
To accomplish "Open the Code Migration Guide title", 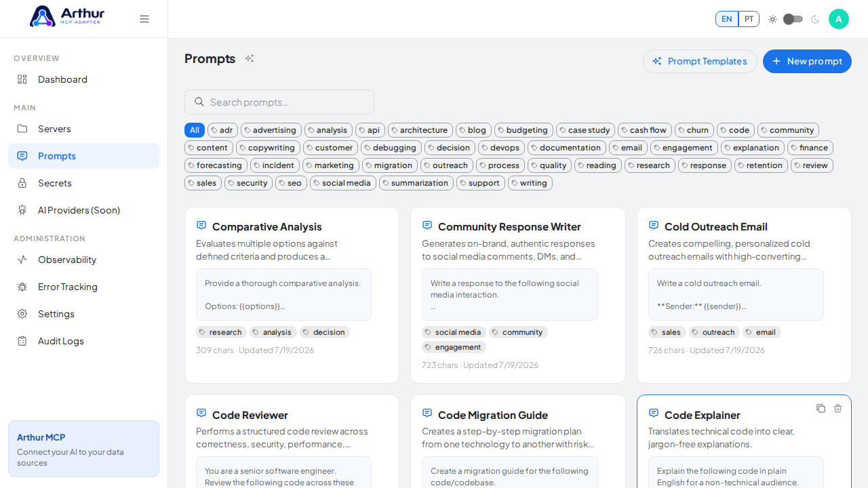I will click(493, 415).
